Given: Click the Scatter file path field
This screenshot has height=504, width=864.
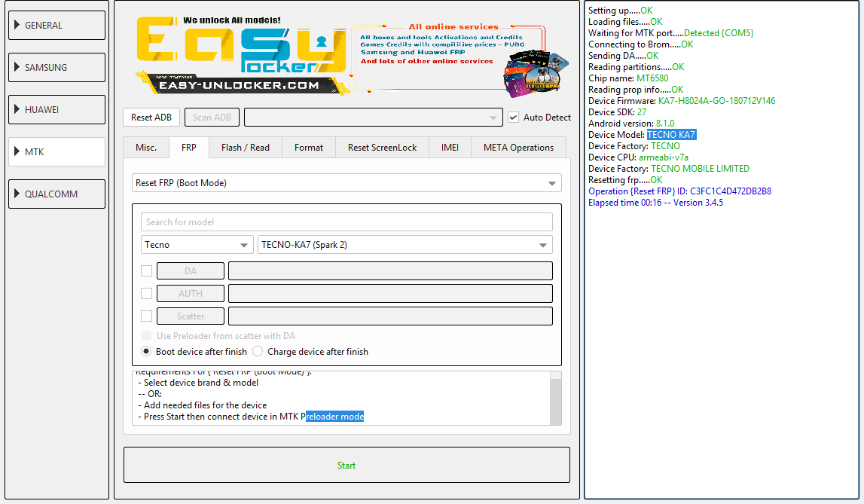Looking at the screenshot, I should click(x=391, y=316).
